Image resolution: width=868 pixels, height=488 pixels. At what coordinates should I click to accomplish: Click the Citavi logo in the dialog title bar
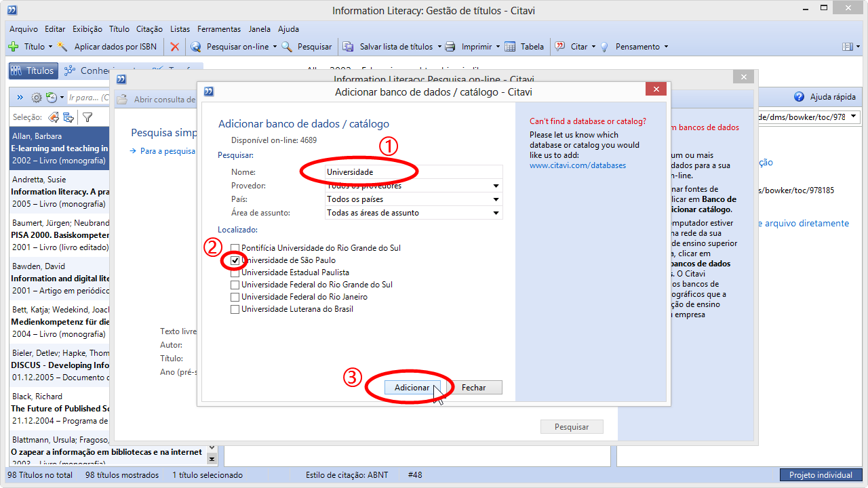(x=208, y=91)
